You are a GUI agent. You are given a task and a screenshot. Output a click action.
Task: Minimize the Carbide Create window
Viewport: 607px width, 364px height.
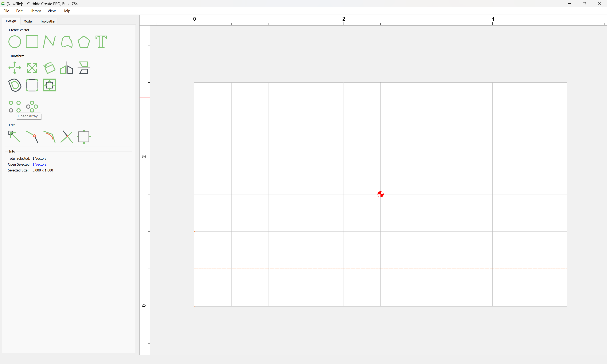click(x=569, y=4)
